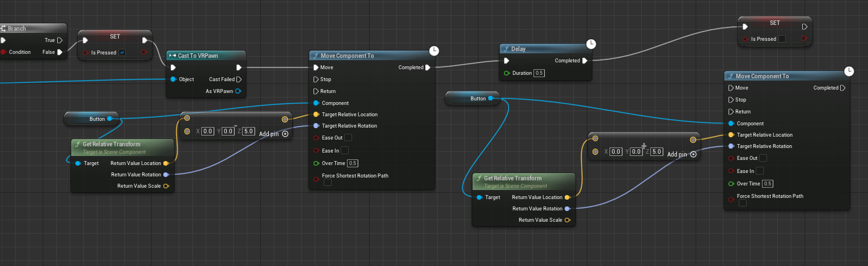Click Over Time field on left Move Component To
Image resolution: width=868 pixels, height=266 pixels.
click(x=353, y=163)
